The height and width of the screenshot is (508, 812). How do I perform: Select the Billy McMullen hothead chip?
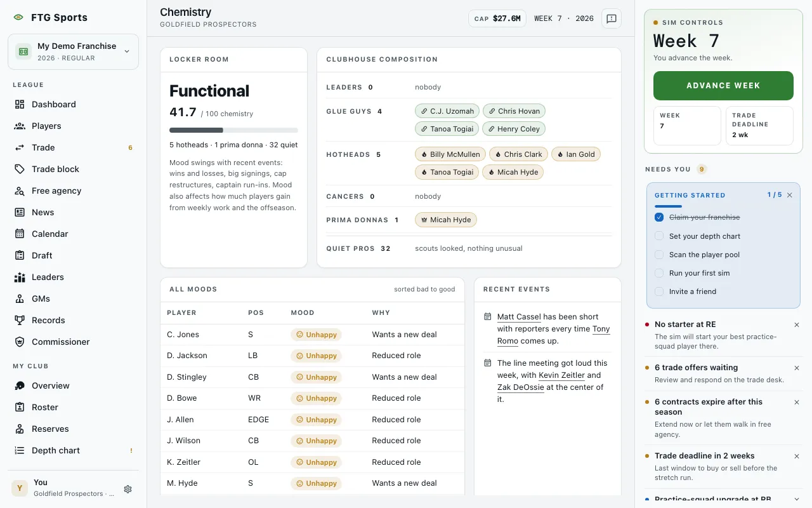click(x=450, y=154)
